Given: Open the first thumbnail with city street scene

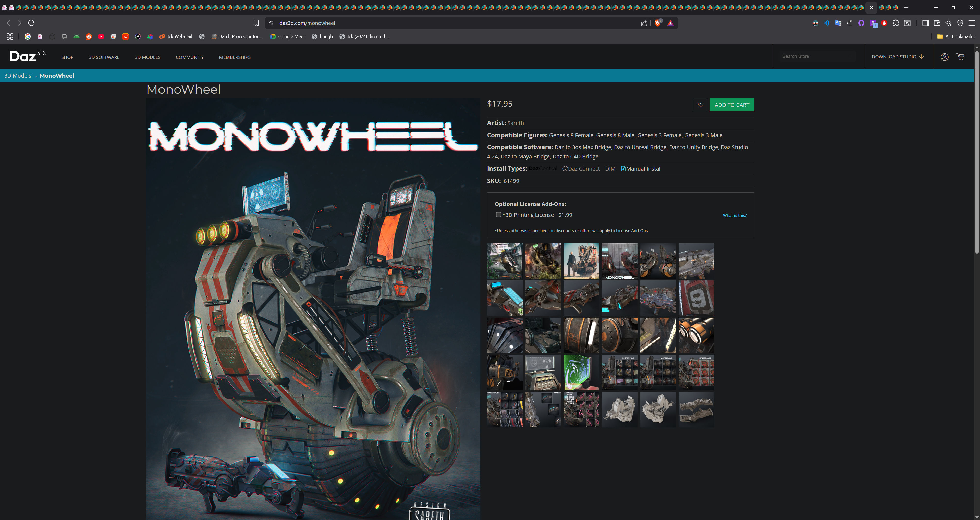Looking at the screenshot, I should [505, 261].
